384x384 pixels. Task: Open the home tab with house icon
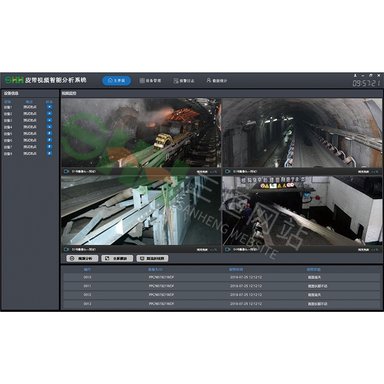point(116,81)
